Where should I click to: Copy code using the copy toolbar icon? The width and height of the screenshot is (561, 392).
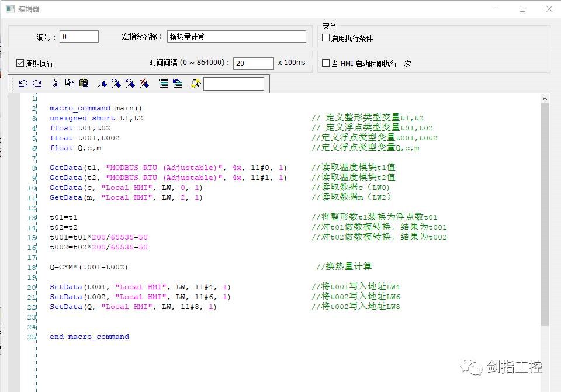pyautogui.click(x=70, y=83)
